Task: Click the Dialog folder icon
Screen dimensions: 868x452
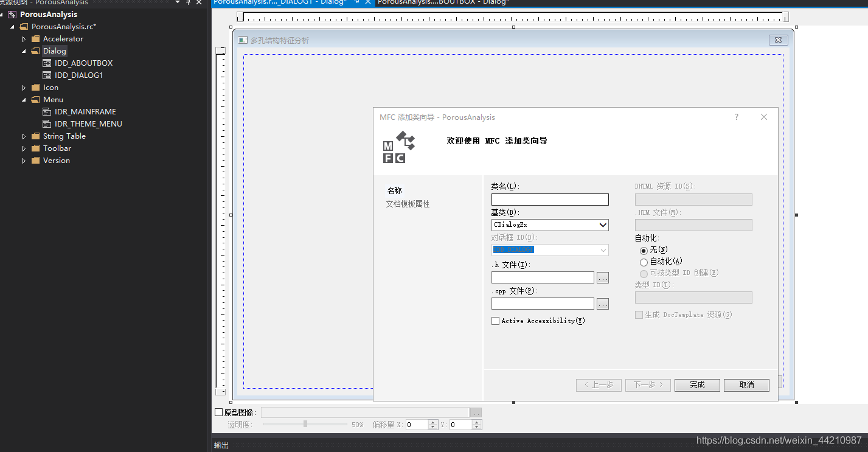Action: 35,50
